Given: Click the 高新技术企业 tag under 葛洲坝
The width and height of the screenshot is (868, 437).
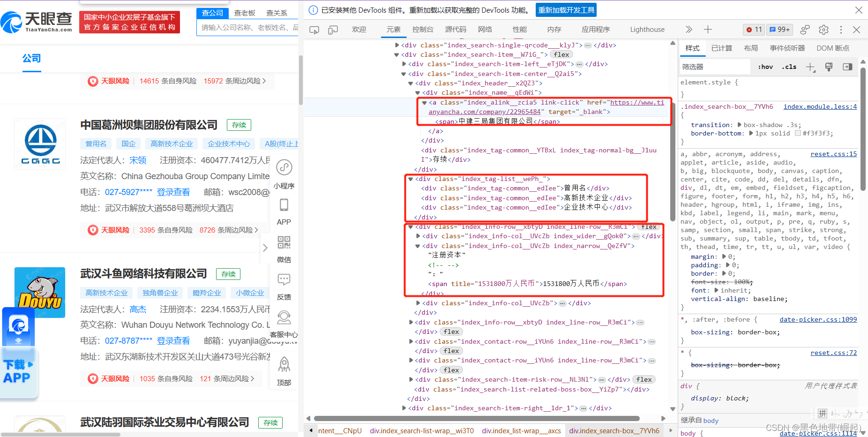Looking at the screenshot, I should click(x=172, y=144).
